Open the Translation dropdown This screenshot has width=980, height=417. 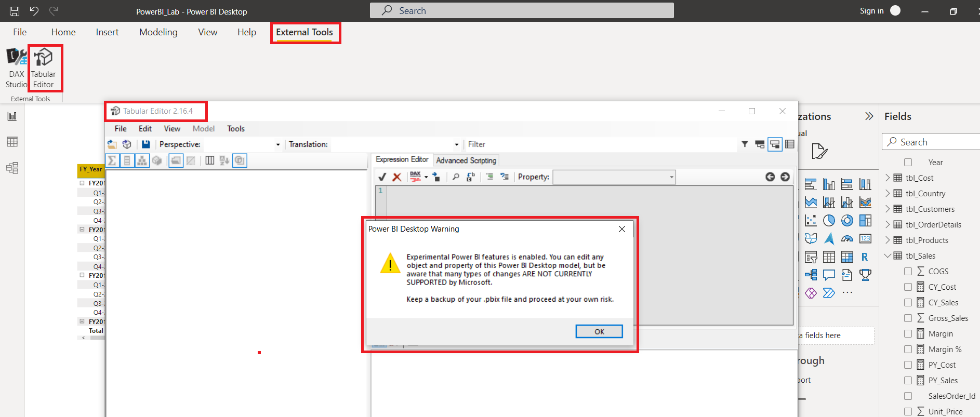(456, 144)
